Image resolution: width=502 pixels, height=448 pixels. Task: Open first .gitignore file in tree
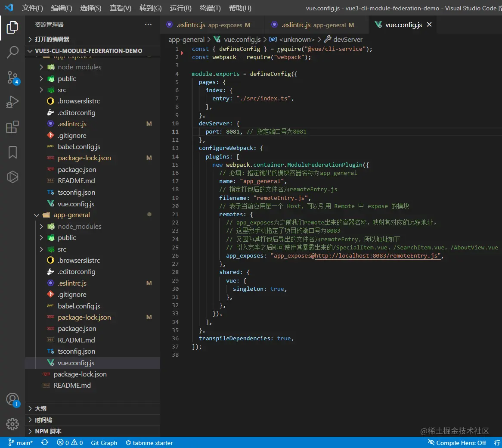coord(93,135)
